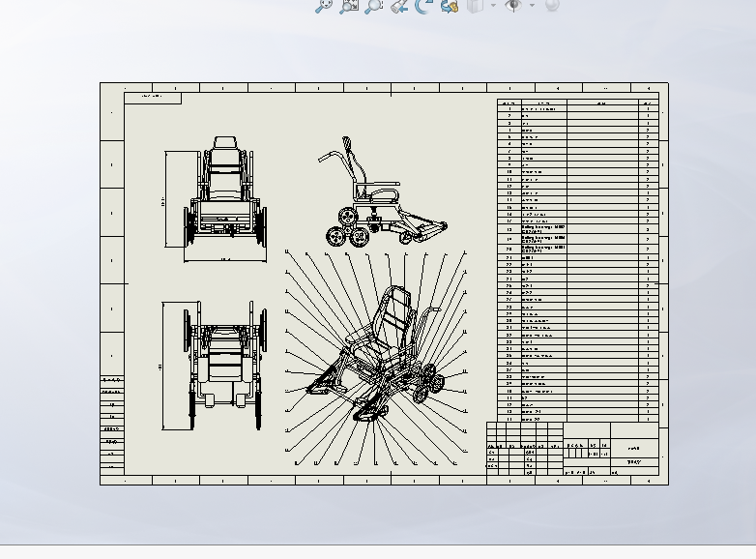
Task: Select the top view with dimension lines
Action: pos(214,366)
